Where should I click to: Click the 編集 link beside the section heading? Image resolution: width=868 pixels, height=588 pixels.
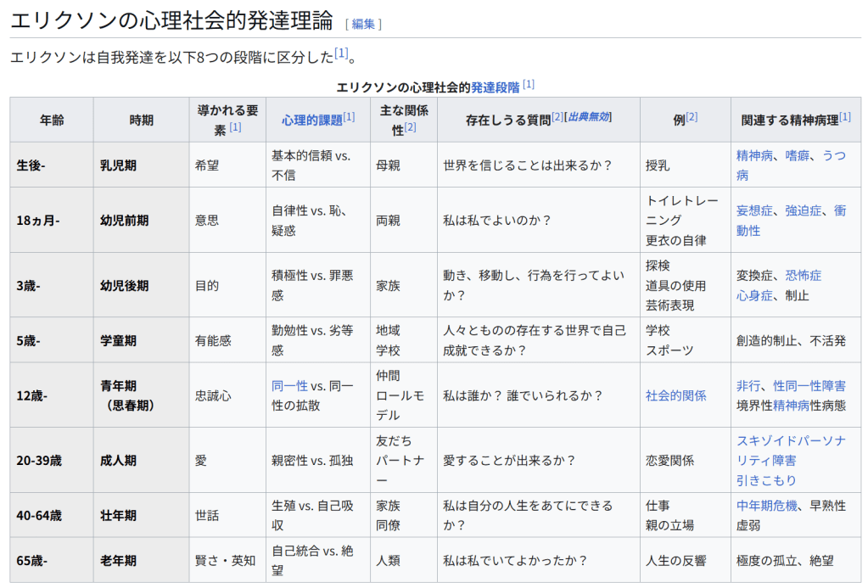coord(363,24)
